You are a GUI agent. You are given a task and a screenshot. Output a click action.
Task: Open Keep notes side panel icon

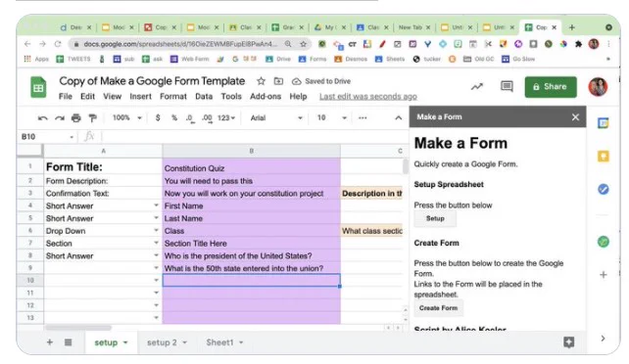click(603, 156)
